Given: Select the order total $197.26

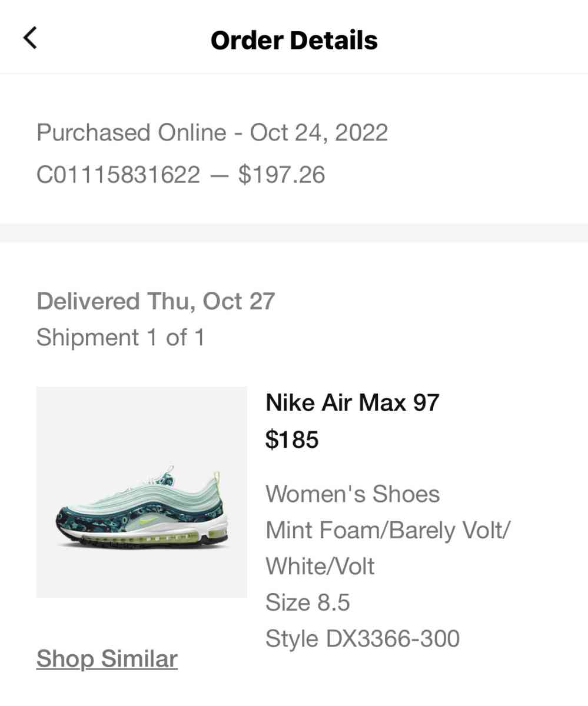Looking at the screenshot, I should 283,174.
